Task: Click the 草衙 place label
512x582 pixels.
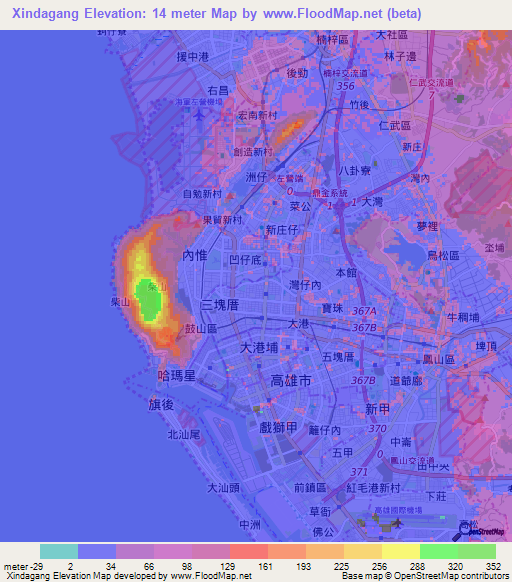Action: tap(320, 511)
